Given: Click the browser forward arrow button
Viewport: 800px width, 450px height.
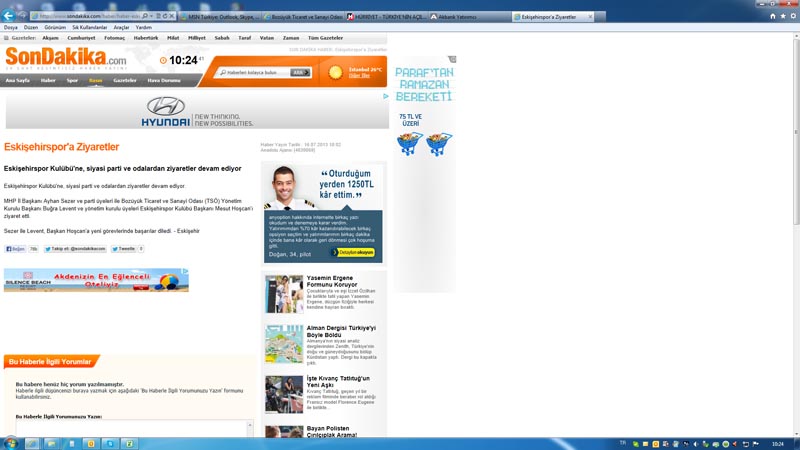Looking at the screenshot, I should click(x=22, y=16).
